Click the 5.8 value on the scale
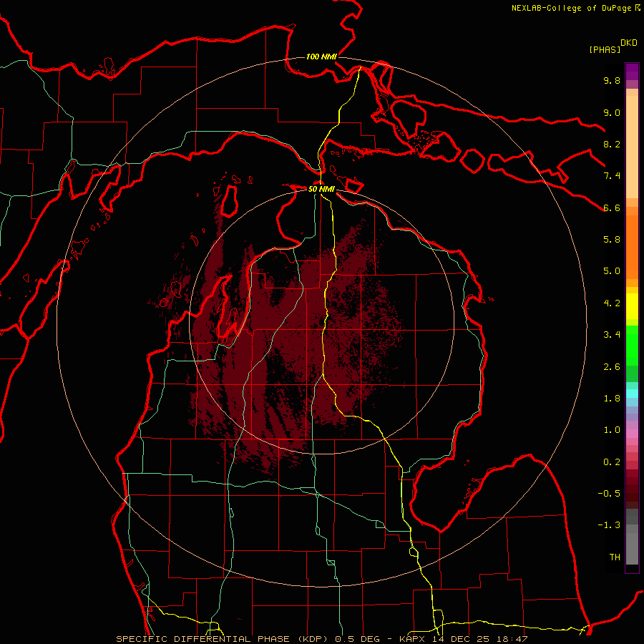This screenshot has width=644, height=644. click(x=612, y=240)
